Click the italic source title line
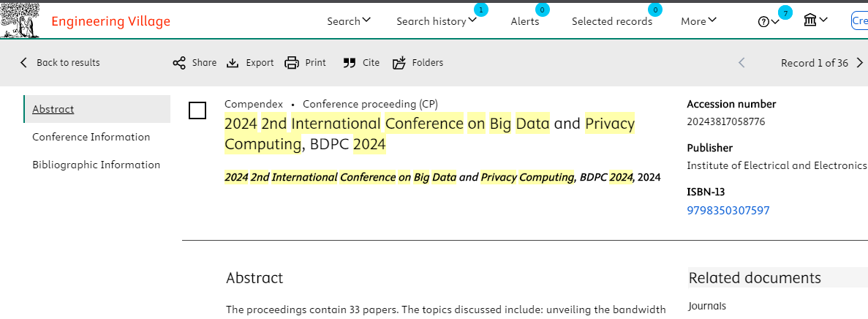The width and height of the screenshot is (868, 319). 442,177
